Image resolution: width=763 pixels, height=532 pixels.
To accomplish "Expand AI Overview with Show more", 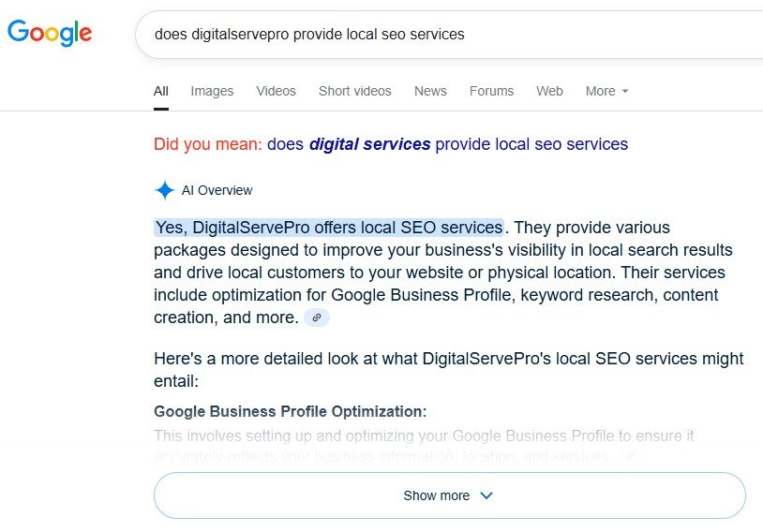I will point(450,495).
